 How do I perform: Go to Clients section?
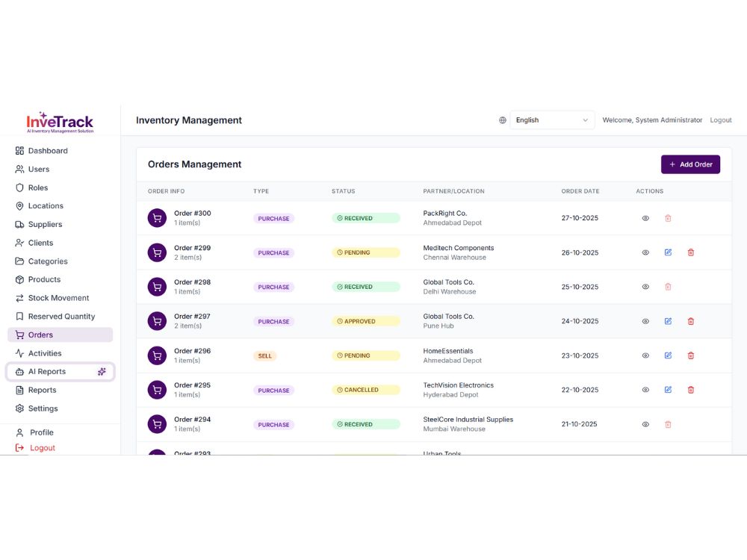click(x=61, y=243)
